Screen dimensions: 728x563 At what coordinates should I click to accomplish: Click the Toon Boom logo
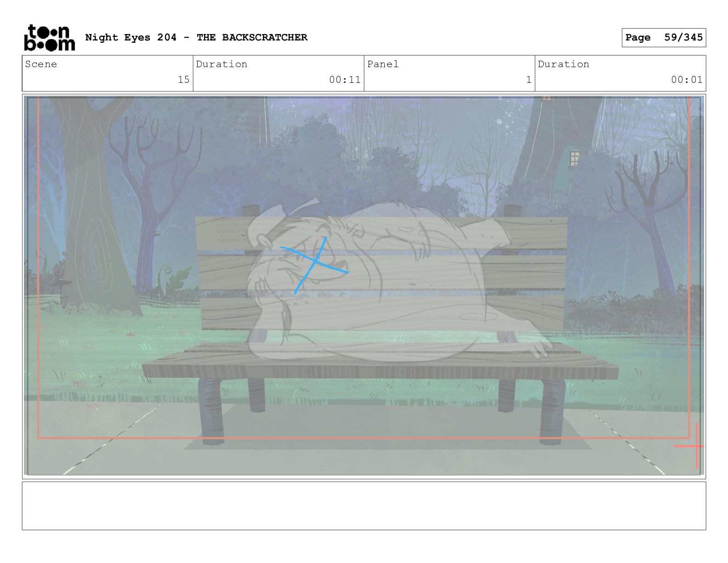49,38
